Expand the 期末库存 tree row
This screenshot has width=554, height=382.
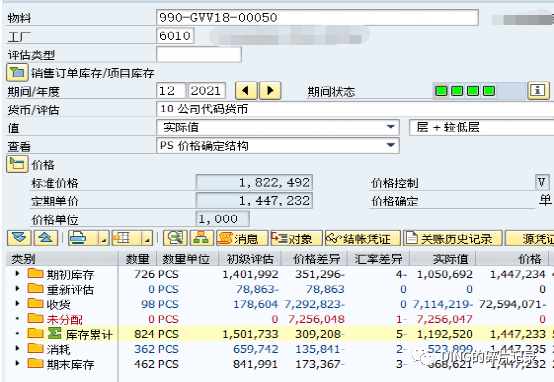click(x=17, y=363)
